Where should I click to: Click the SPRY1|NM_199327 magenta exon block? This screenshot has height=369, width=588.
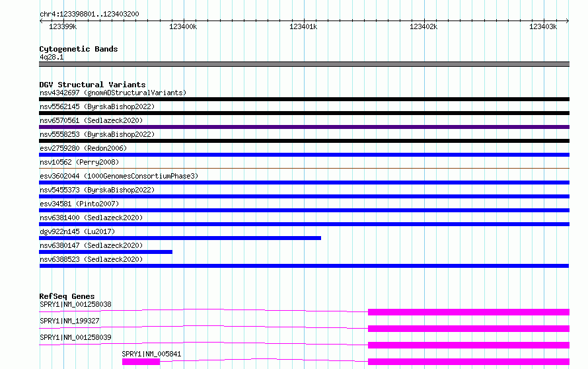click(x=469, y=329)
